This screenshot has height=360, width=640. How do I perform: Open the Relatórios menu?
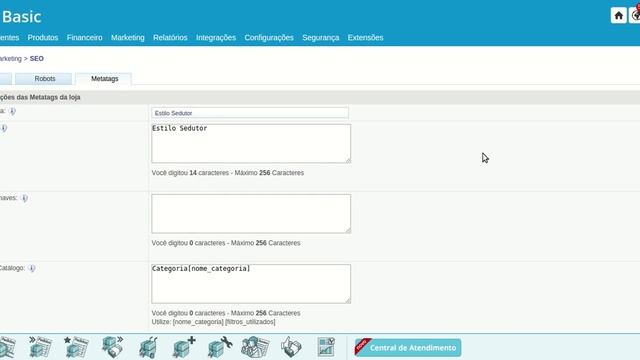(x=170, y=38)
